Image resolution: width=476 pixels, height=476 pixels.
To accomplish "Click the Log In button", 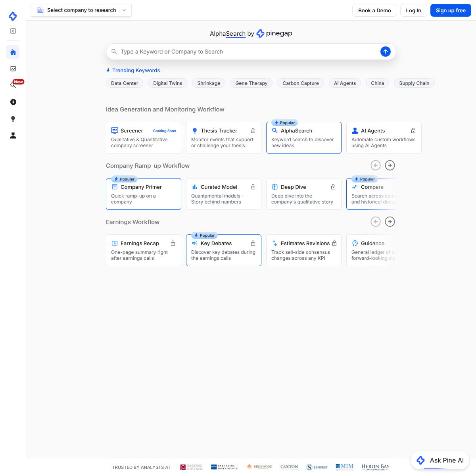I will click(x=413, y=10).
